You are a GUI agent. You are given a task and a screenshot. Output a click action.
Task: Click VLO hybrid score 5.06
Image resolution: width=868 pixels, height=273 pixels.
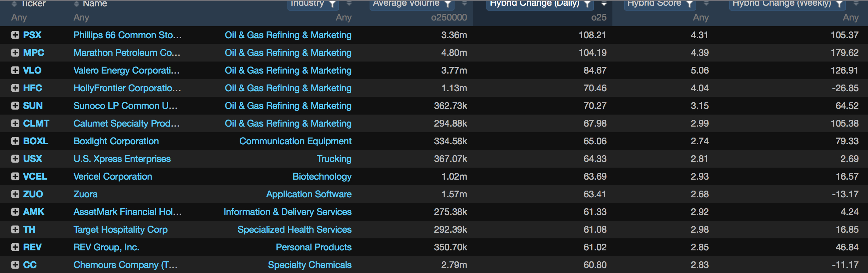[699, 70]
